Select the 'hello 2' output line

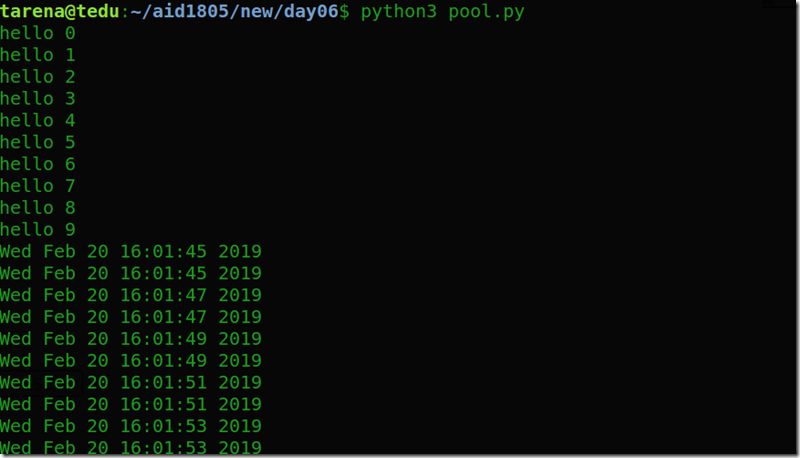click(x=38, y=77)
